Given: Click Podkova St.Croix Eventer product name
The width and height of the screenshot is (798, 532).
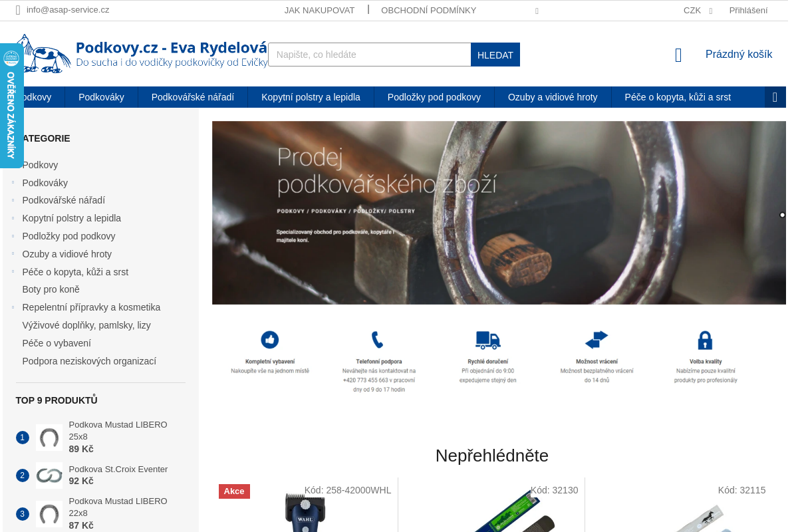Looking at the screenshot, I should pyautogui.click(x=118, y=469).
